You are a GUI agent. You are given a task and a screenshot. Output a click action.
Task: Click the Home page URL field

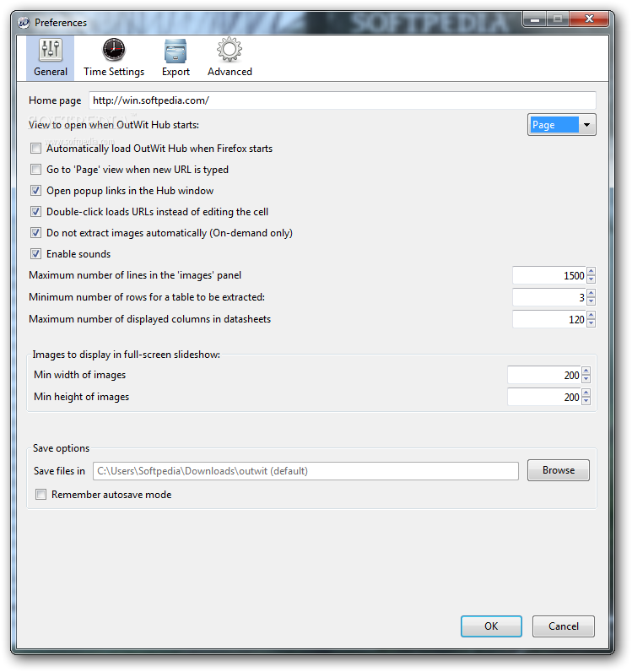(343, 100)
